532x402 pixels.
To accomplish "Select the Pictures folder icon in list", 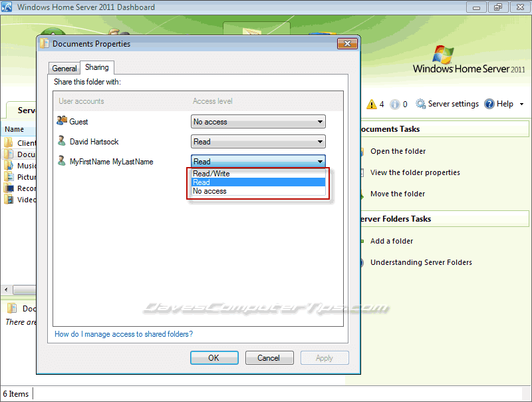I will point(9,176).
